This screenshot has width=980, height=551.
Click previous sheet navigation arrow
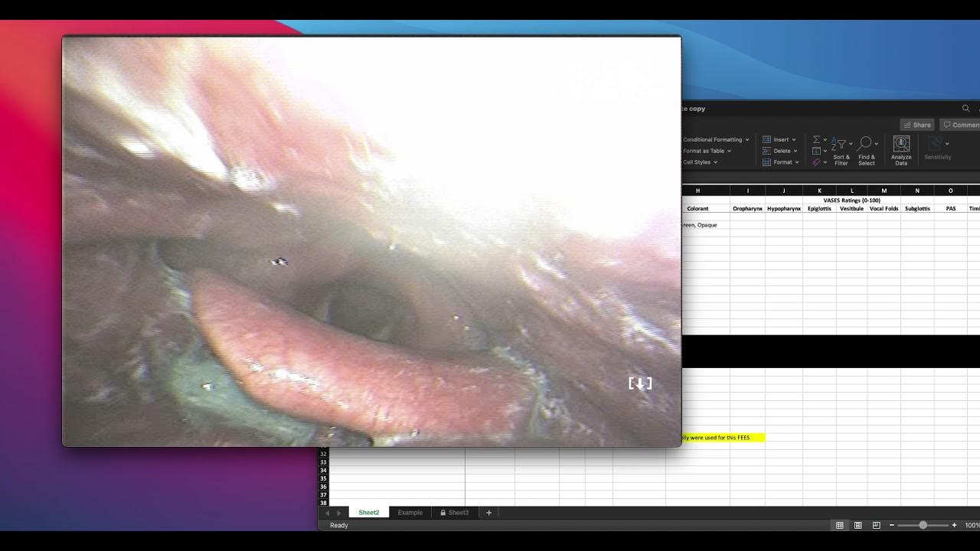pyautogui.click(x=328, y=513)
